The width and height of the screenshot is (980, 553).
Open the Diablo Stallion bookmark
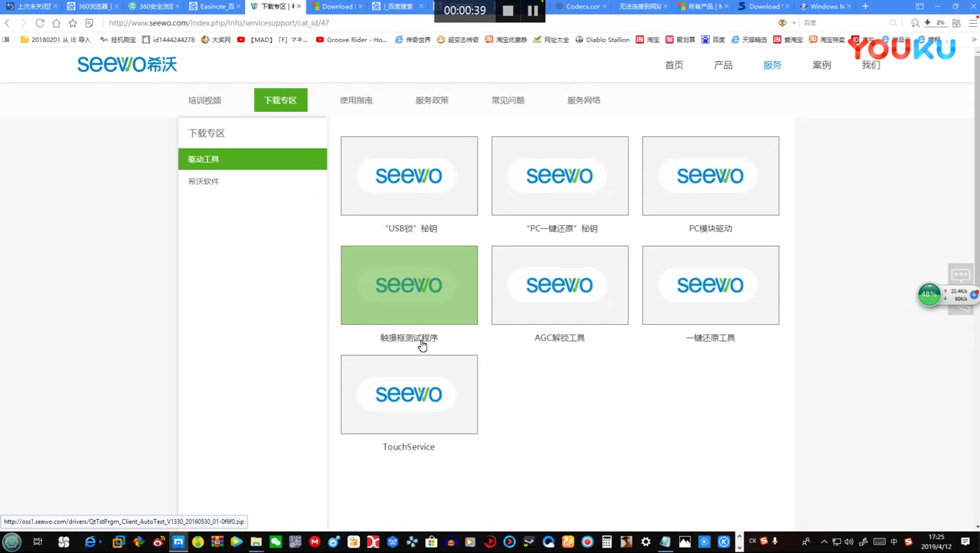coord(603,40)
